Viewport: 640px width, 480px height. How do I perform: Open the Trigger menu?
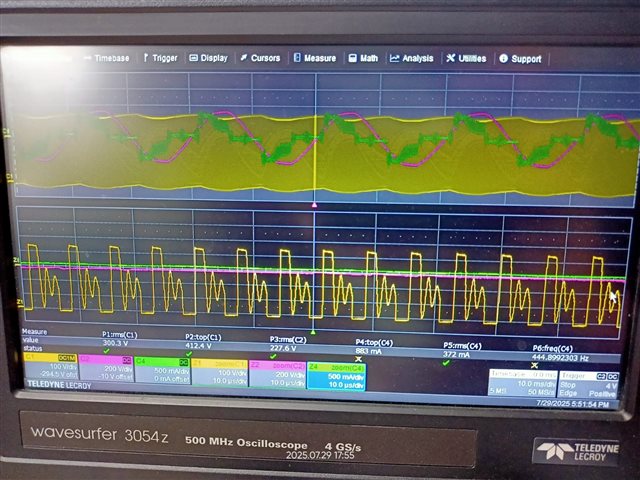click(160, 58)
